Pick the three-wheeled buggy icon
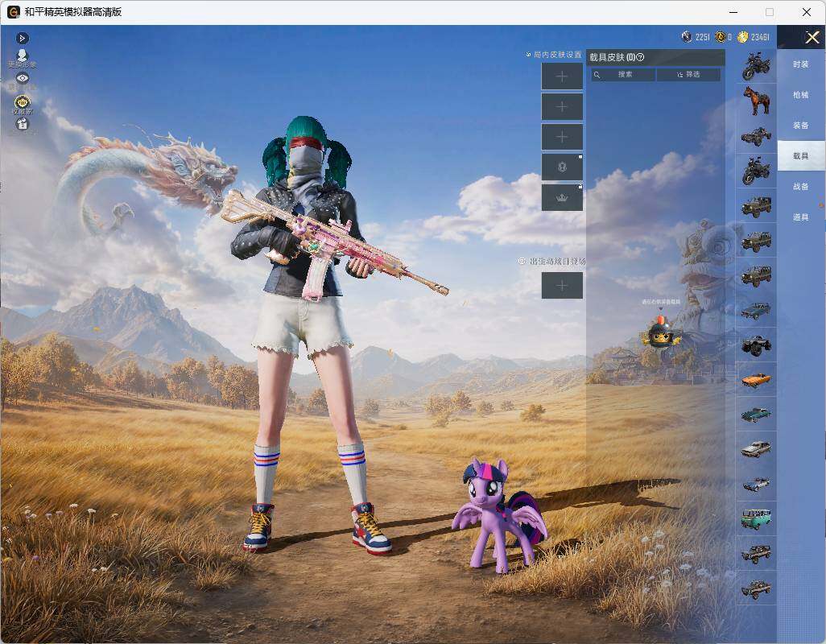The image size is (826, 644). coord(757,135)
